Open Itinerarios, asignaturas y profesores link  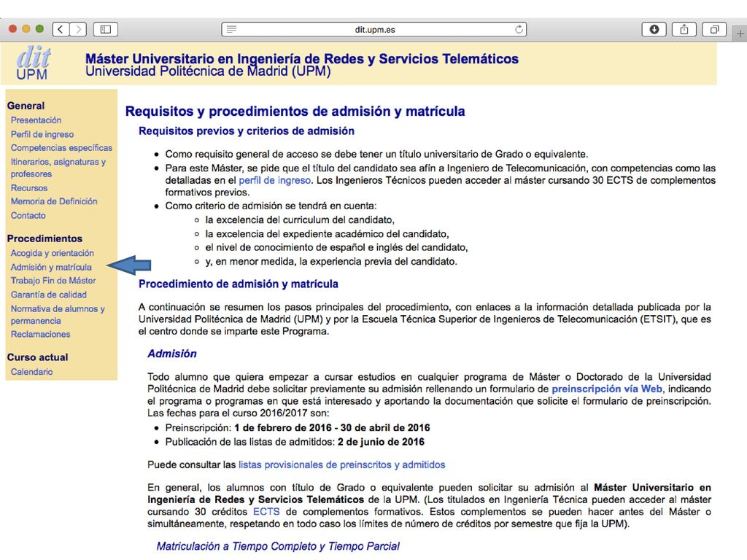(58, 168)
